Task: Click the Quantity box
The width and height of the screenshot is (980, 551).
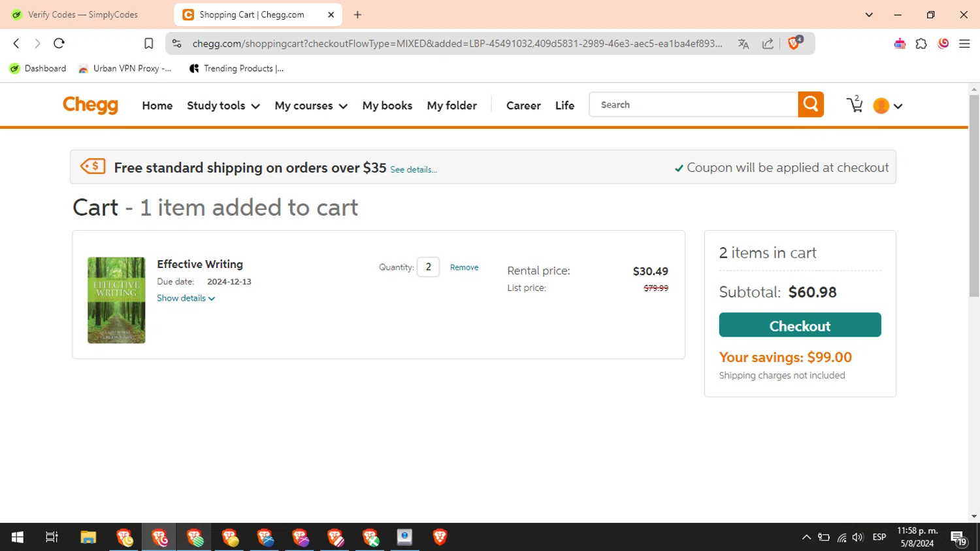Action: click(x=429, y=267)
